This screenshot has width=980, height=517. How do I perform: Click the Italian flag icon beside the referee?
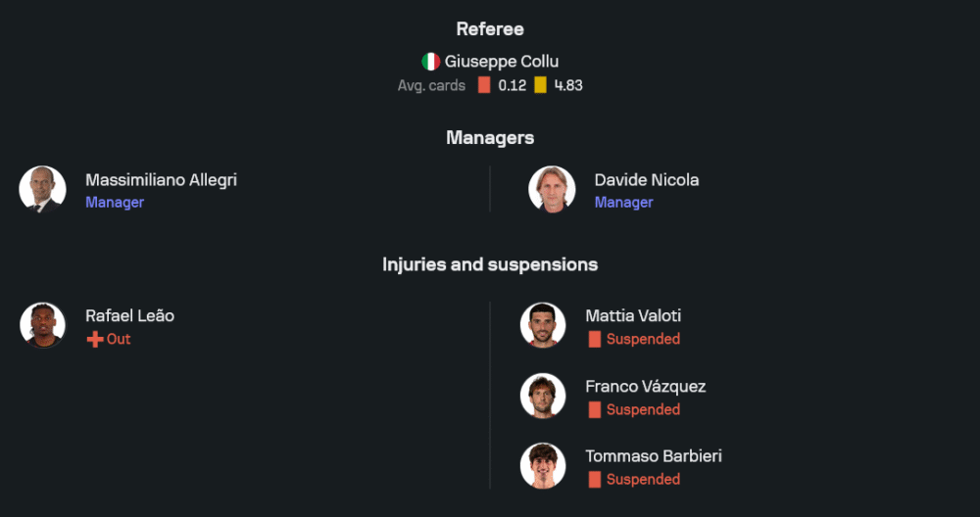tap(431, 62)
